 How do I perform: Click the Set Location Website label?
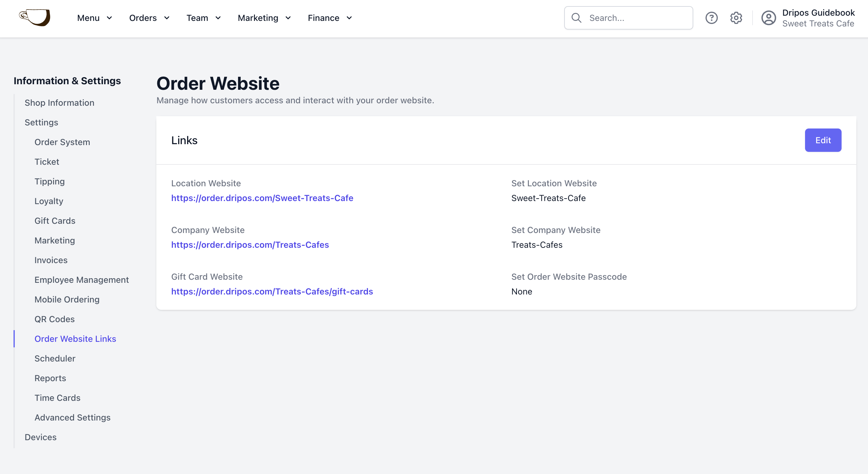(x=554, y=183)
